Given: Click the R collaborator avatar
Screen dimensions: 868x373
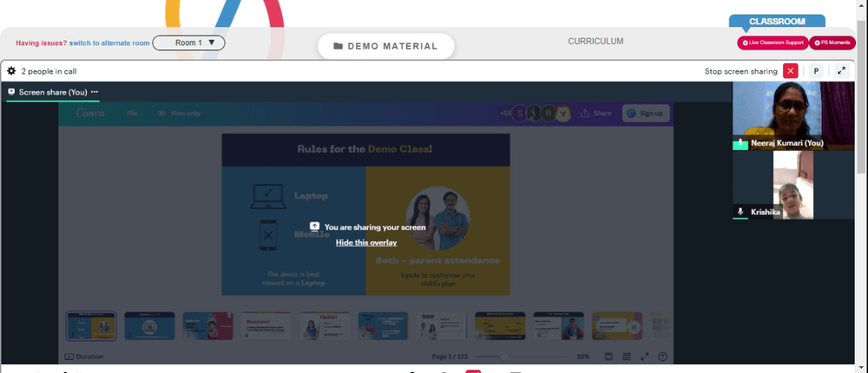Looking at the screenshot, I should click(x=548, y=114).
